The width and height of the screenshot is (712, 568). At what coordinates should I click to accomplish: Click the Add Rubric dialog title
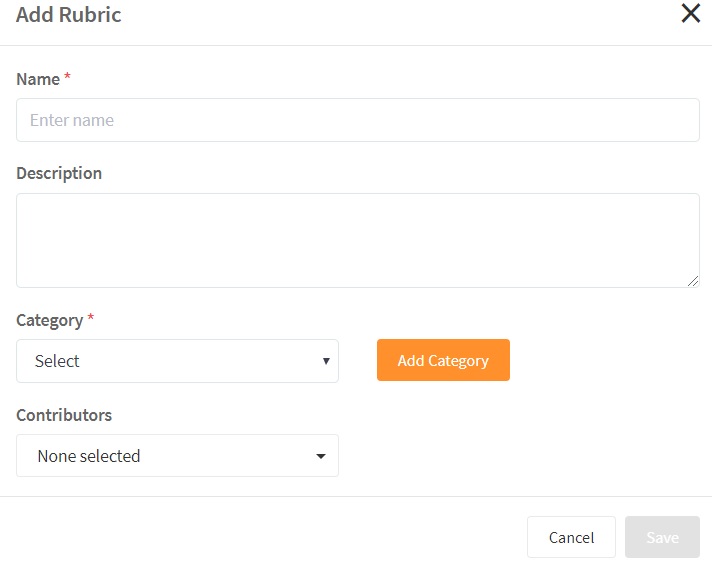tap(69, 16)
